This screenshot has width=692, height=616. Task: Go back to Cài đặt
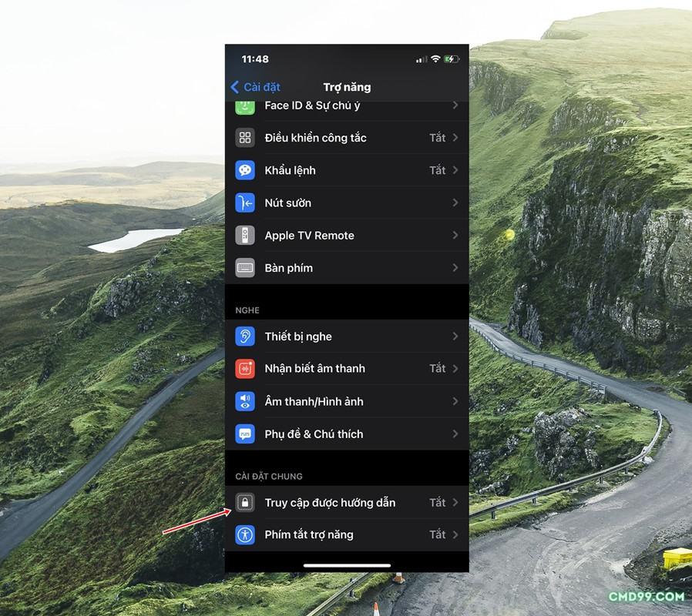coord(256,87)
